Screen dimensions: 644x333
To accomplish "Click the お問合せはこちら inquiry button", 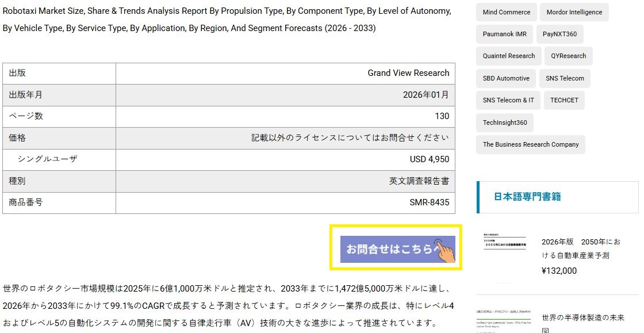I will pos(397,249).
